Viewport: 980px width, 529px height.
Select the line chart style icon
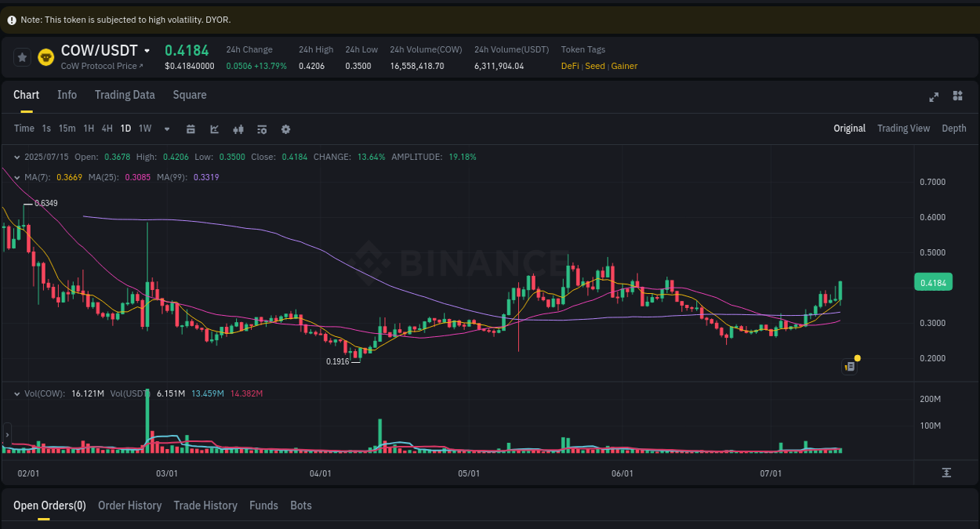(214, 129)
